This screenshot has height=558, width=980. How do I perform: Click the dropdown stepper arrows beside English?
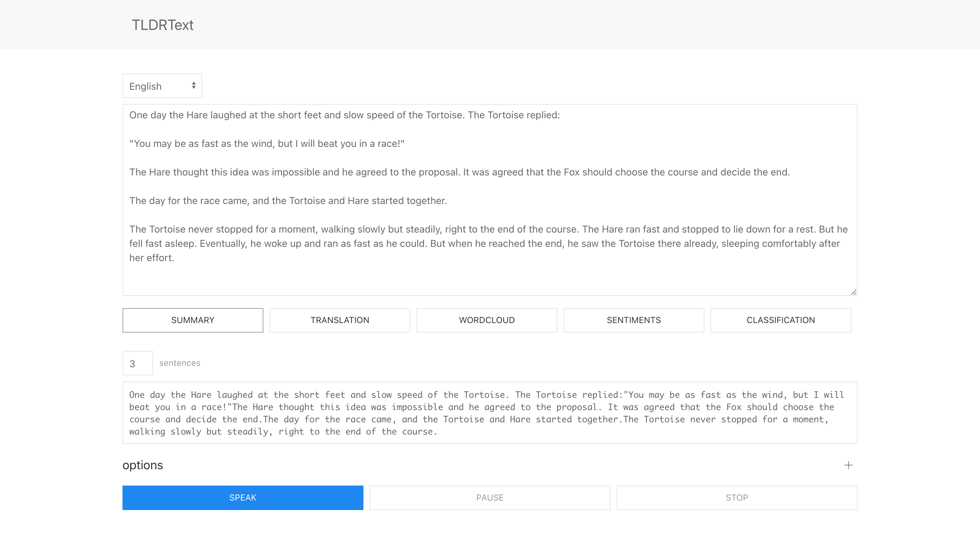coord(193,85)
